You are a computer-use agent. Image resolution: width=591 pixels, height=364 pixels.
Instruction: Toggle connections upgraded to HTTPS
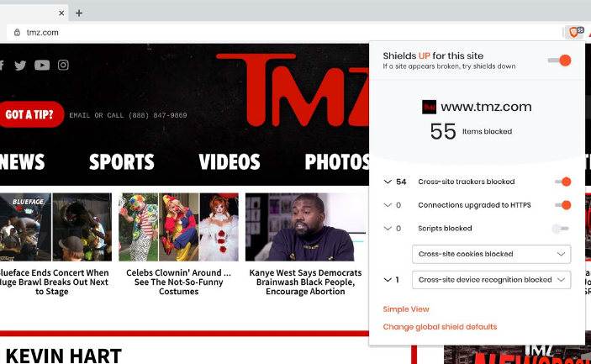562,205
